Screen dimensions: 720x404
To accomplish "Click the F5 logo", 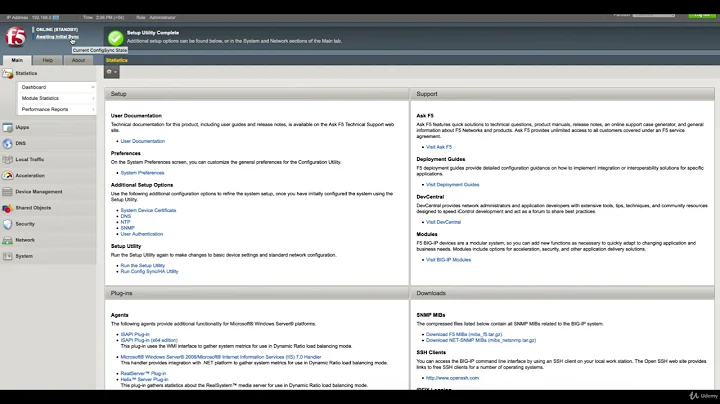I will pyautogui.click(x=16, y=37).
